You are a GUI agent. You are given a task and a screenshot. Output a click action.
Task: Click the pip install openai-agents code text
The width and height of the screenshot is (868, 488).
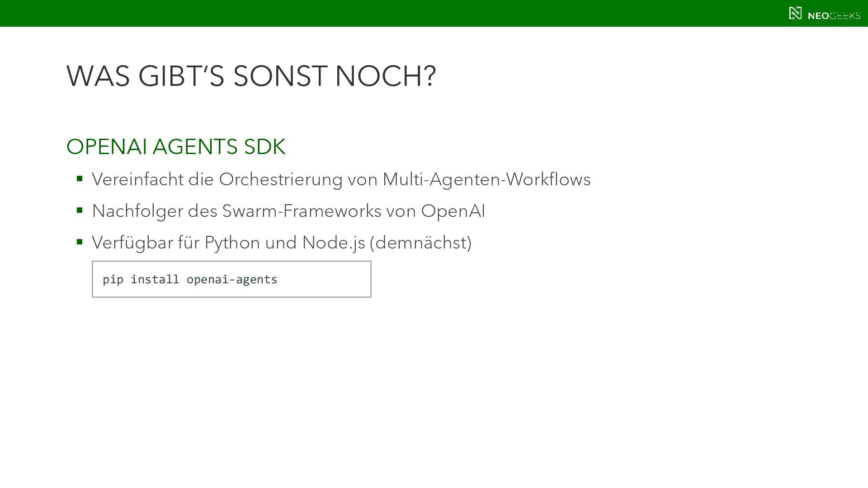pyautogui.click(x=190, y=279)
